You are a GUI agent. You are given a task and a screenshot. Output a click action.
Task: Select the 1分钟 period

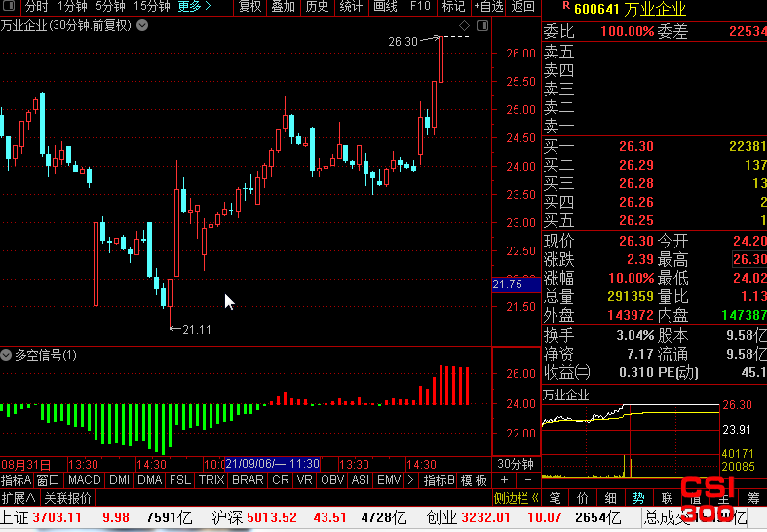tap(72, 7)
